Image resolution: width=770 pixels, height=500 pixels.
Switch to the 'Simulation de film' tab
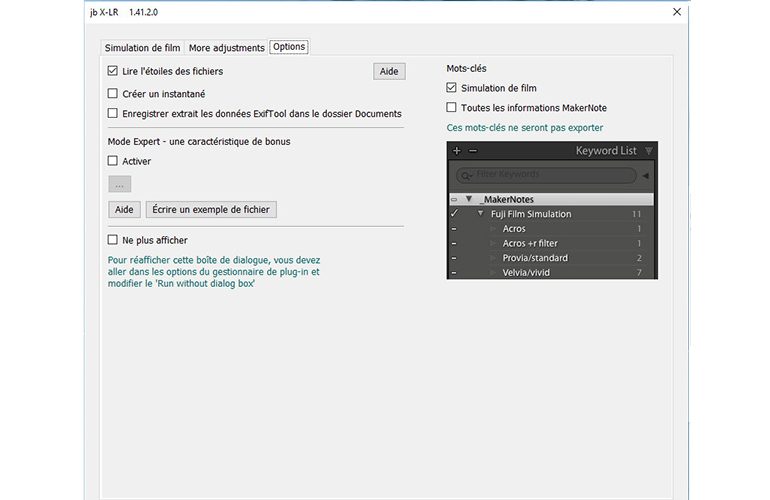[142, 48]
